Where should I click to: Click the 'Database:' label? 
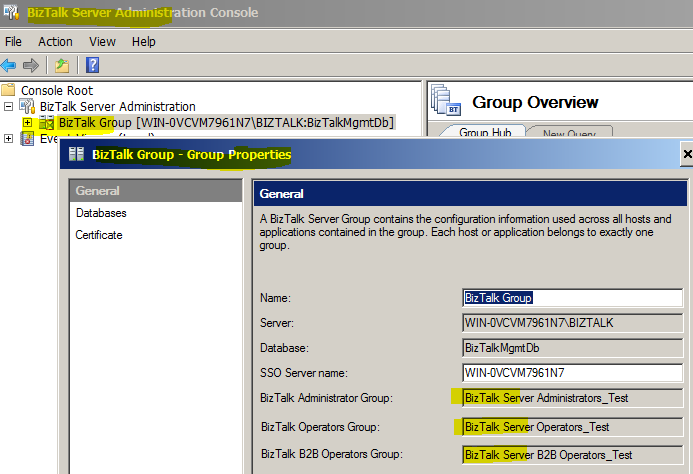point(284,348)
